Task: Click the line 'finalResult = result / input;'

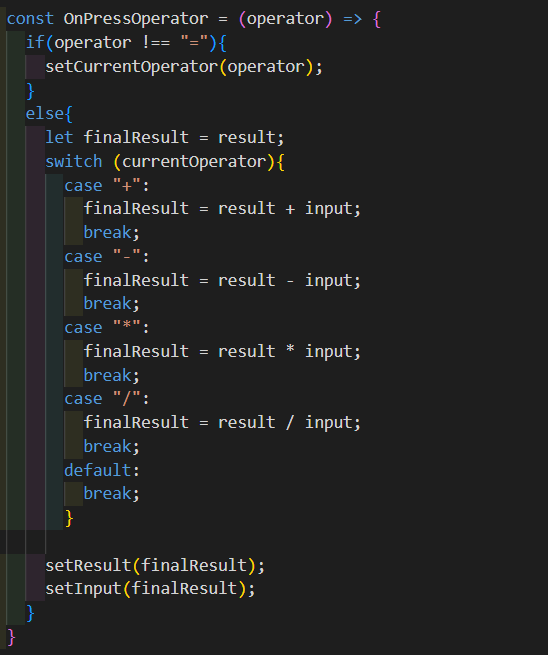Action: [x=222, y=422]
